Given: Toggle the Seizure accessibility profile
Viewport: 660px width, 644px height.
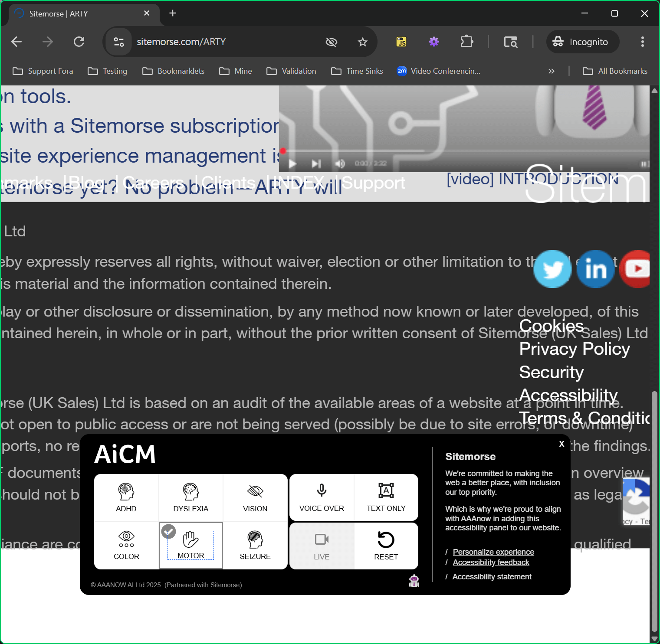Looking at the screenshot, I should coord(255,546).
